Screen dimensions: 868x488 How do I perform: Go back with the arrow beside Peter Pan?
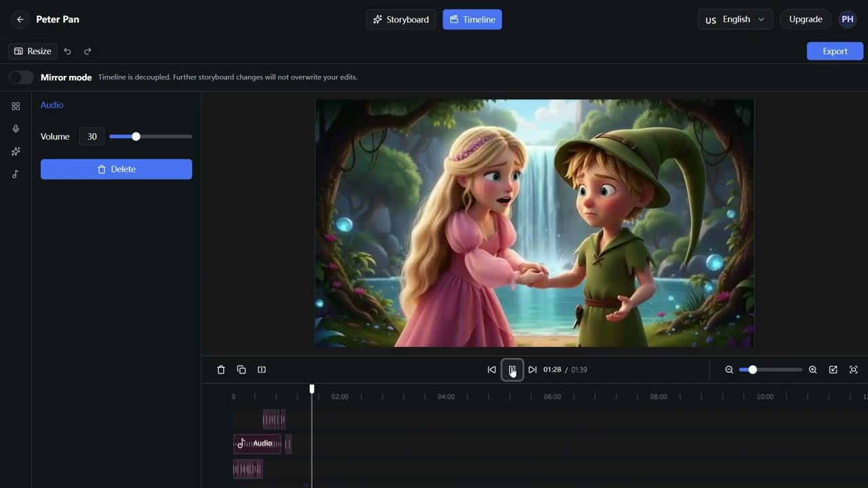pyautogui.click(x=20, y=20)
